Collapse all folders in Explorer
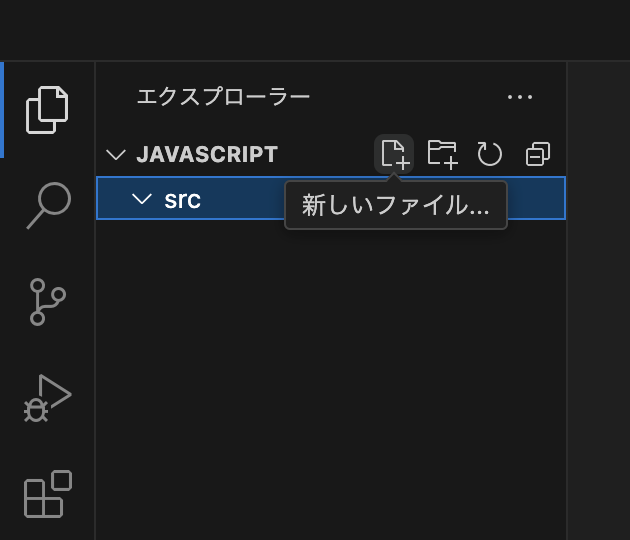 pyautogui.click(x=537, y=154)
